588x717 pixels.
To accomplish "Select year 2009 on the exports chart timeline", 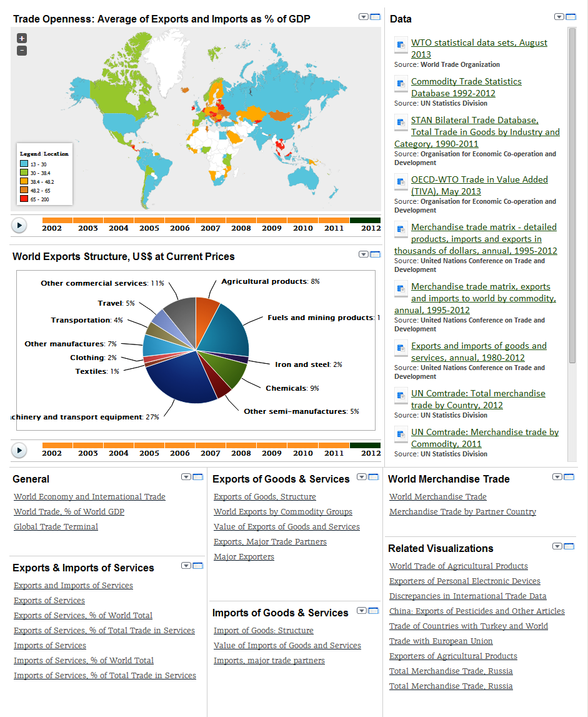I will (x=271, y=453).
